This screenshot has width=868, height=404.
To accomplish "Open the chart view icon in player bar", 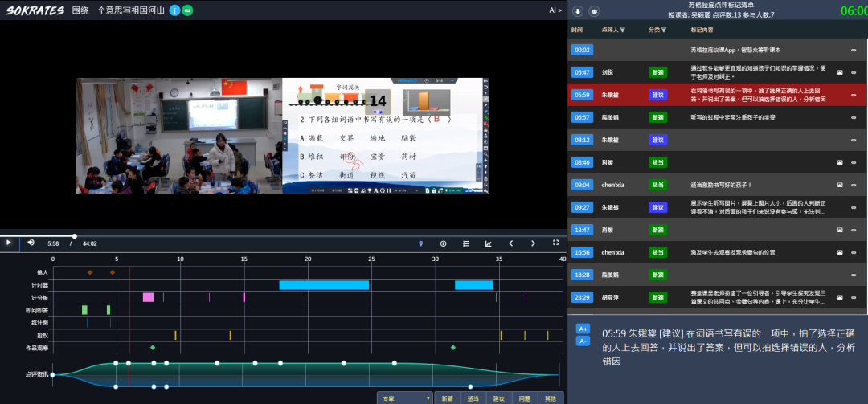I will point(488,243).
